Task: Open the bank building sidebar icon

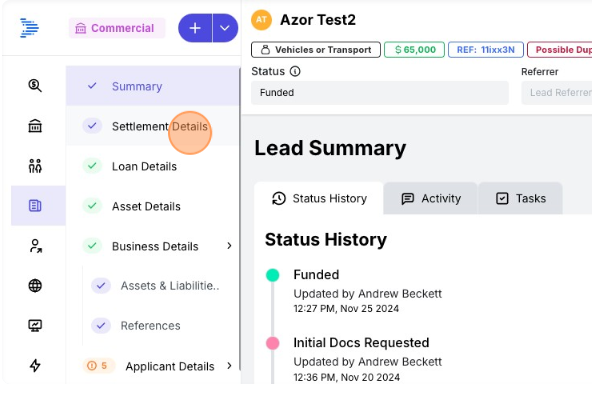Action: pyautogui.click(x=35, y=126)
